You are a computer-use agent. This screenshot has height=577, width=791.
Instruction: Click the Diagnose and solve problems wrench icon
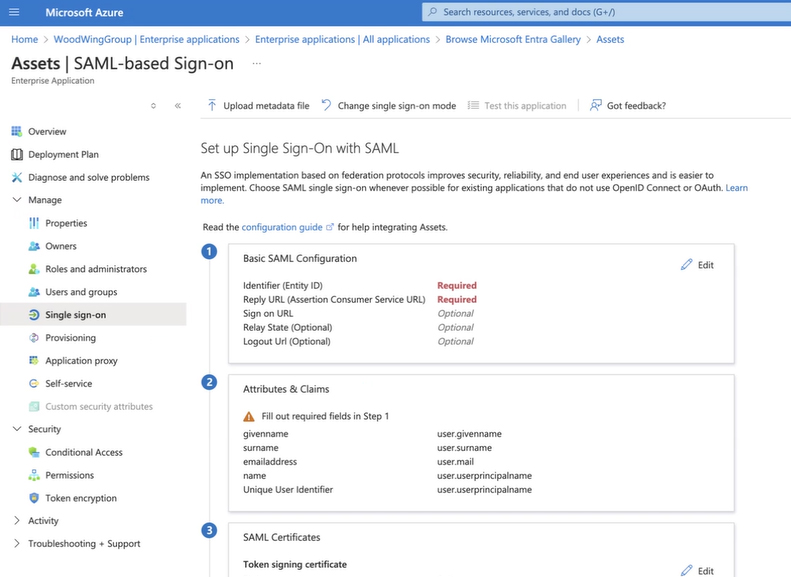[17, 178]
